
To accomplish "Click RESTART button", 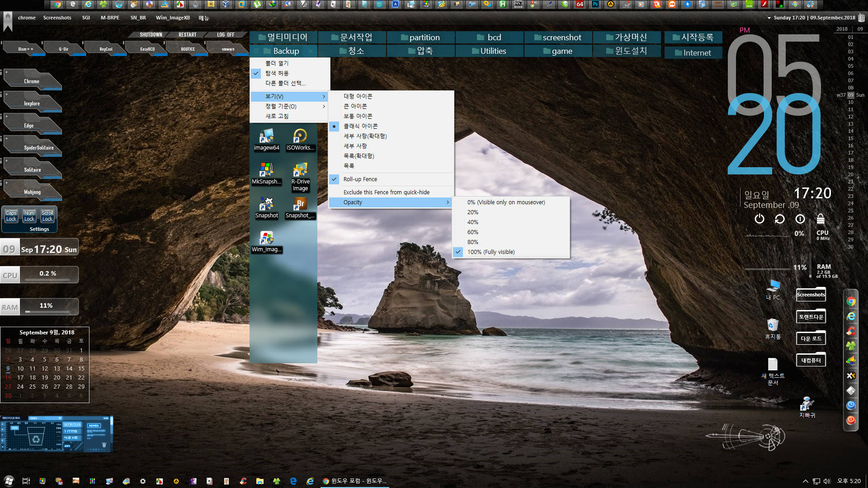I will [187, 35].
